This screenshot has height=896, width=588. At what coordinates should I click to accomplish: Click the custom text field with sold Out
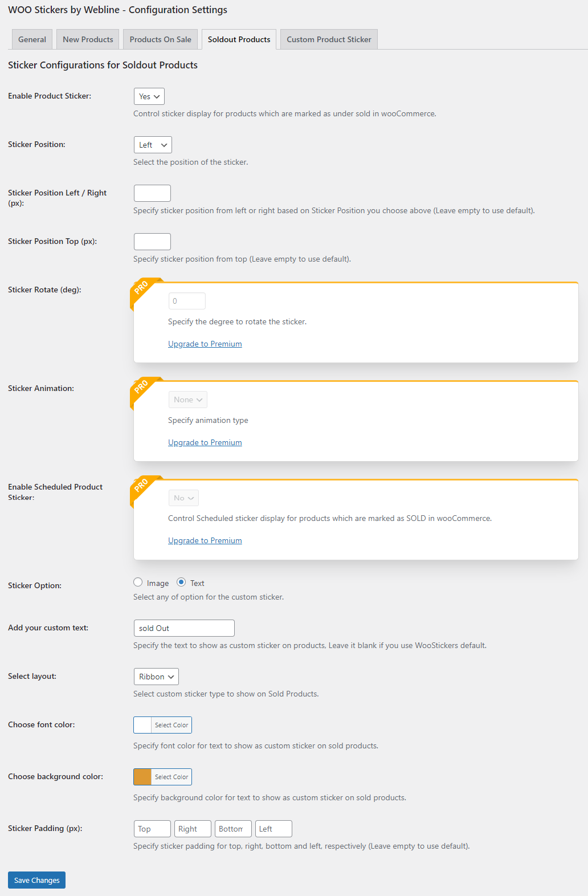[x=184, y=628]
